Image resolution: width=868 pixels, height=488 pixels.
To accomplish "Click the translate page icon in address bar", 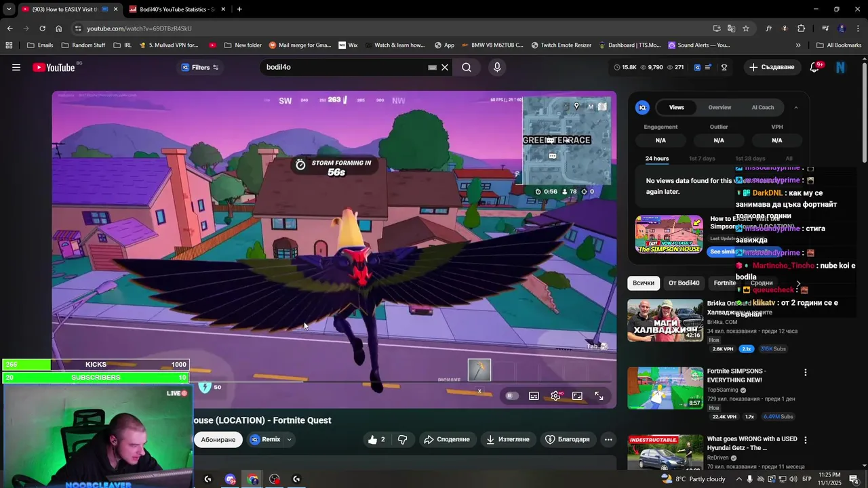I will point(731,28).
